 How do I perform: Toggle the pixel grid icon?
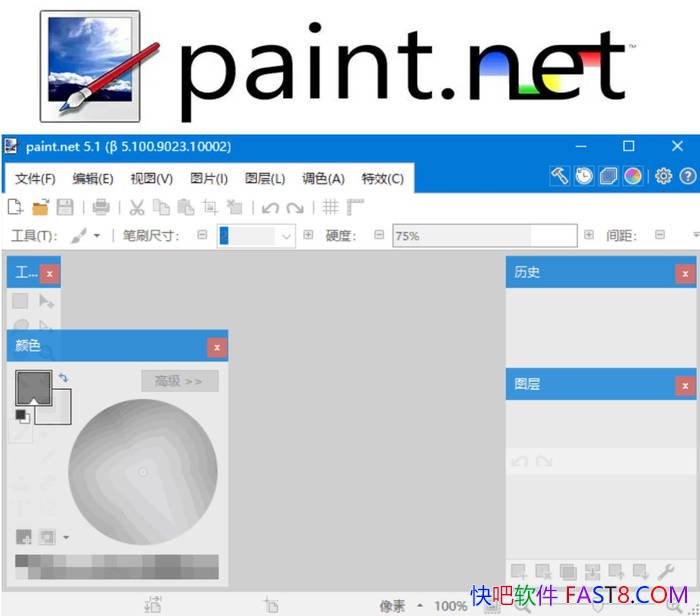(330, 207)
